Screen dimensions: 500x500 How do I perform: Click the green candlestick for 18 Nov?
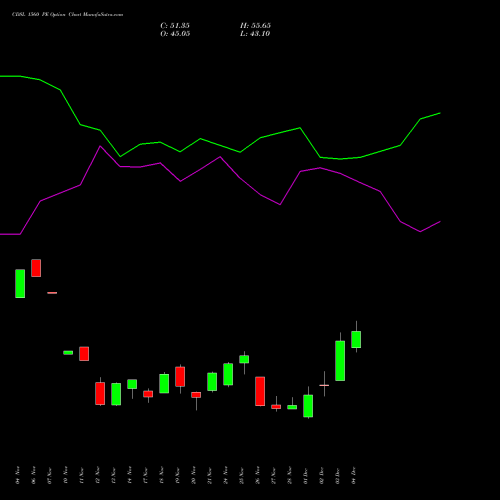click(x=164, y=383)
